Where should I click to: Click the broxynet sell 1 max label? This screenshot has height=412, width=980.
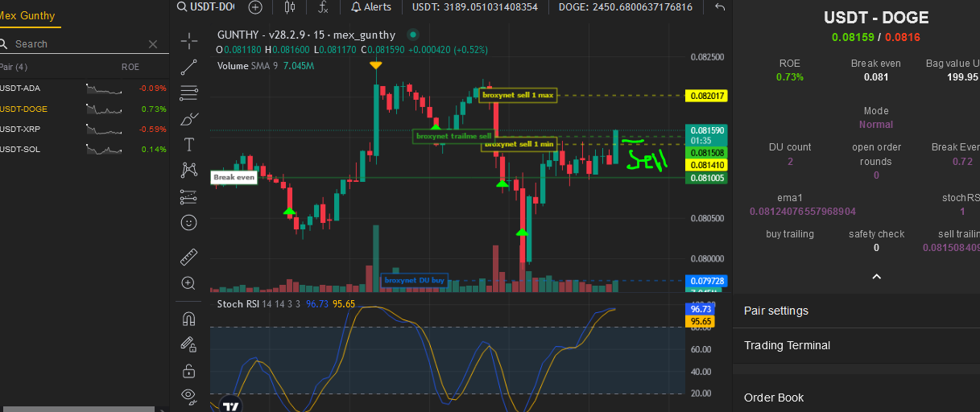[x=518, y=95]
